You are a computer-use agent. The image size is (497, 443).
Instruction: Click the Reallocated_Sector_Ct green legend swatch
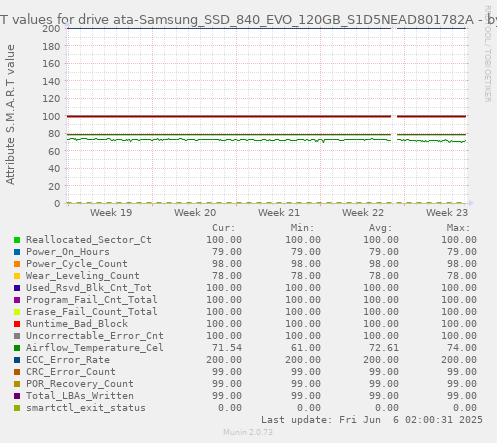tap(17, 240)
